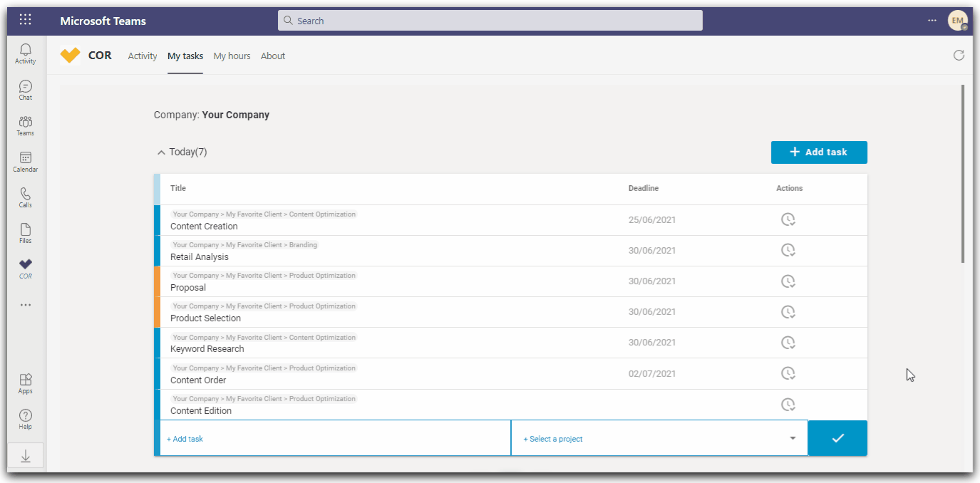The height and width of the screenshot is (483, 980).
Task: Click the COR logo in the app header
Action: pos(70,56)
